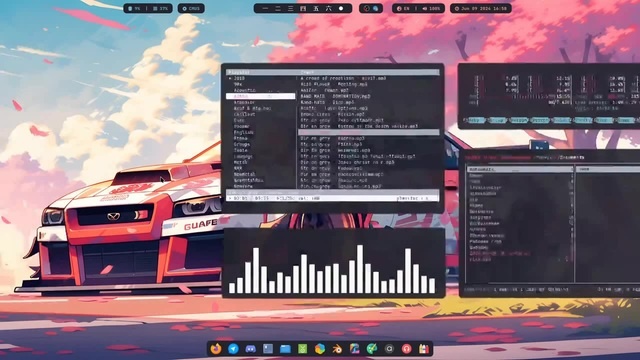This screenshot has width=640, height=360.
Task: Open Telegram from the dock
Action: [233, 349]
